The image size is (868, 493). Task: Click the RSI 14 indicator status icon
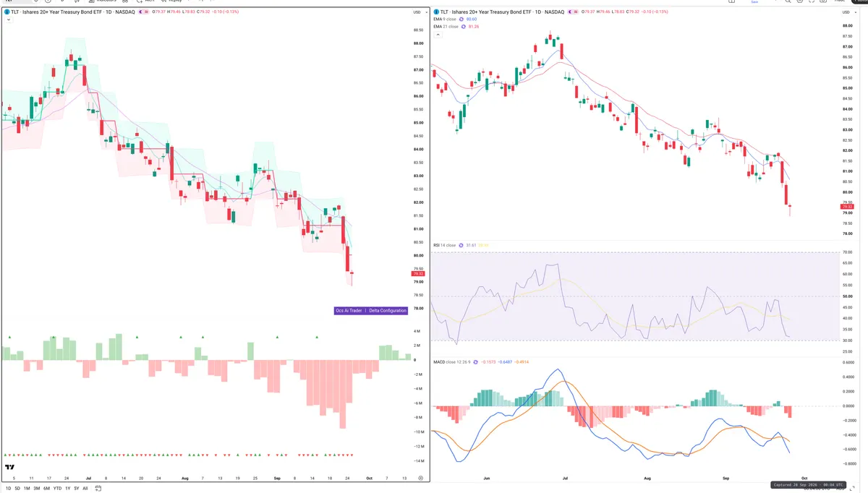tap(461, 245)
